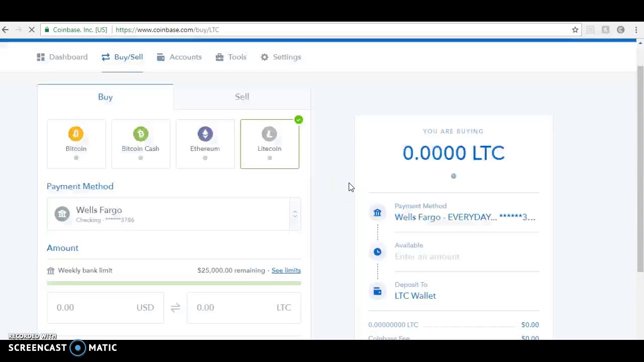This screenshot has height=362, width=644.
Task: Switch to the Sell tab
Action: [x=242, y=97]
